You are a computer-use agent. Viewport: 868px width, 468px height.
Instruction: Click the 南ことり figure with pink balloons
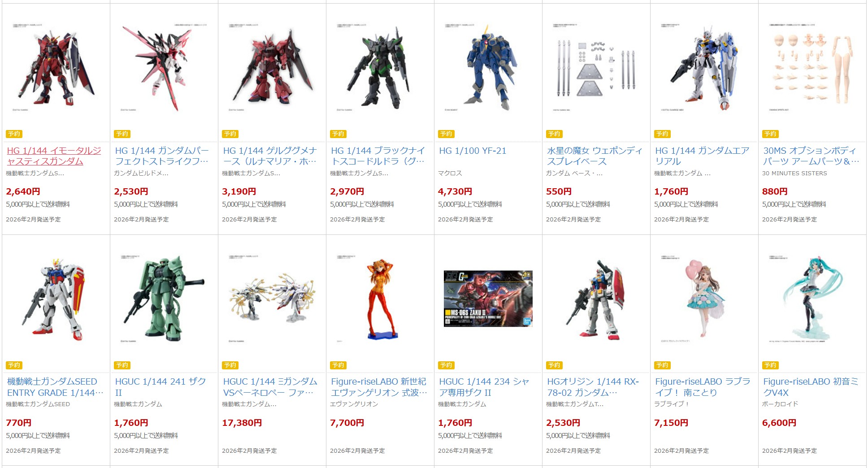[704, 299]
